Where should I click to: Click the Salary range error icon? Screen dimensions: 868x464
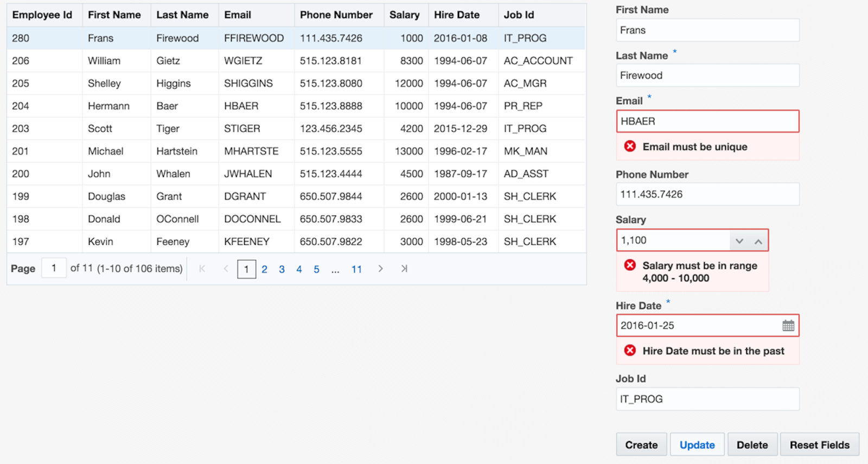(x=630, y=265)
